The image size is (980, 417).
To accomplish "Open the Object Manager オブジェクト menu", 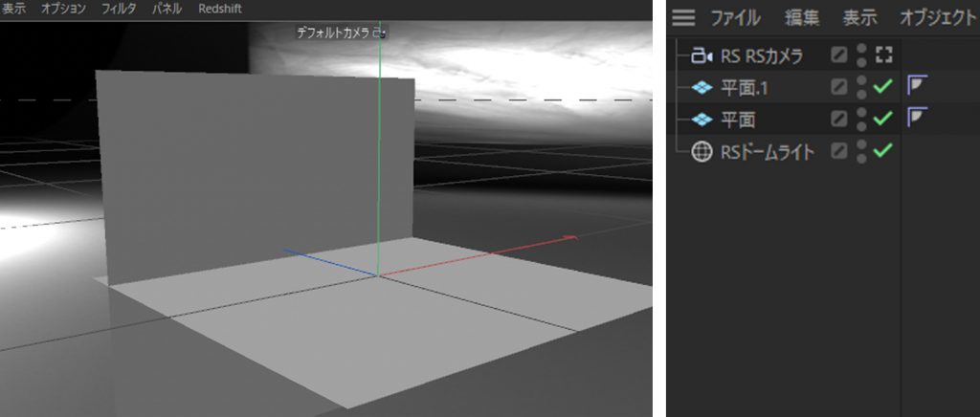I will (x=938, y=18).
